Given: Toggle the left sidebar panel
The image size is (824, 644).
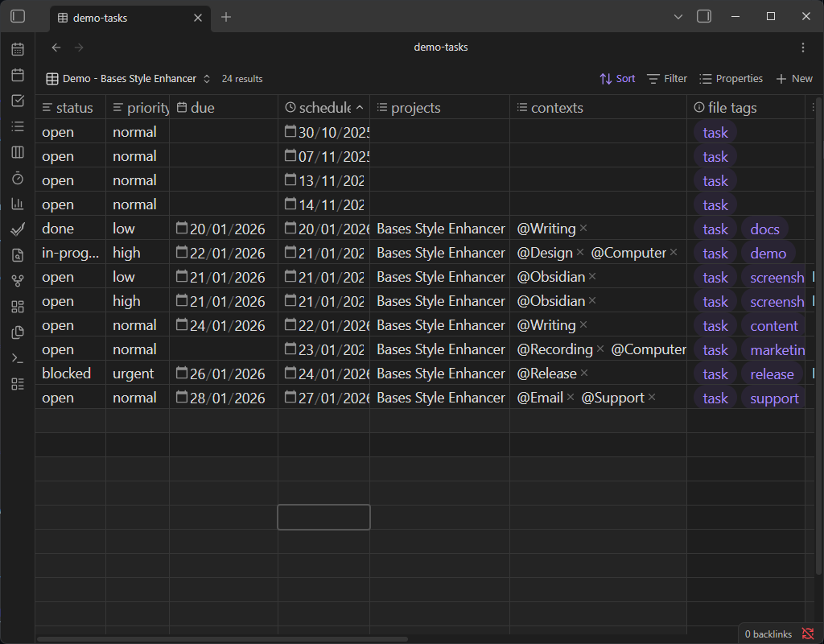Looking at the screenshot, I should coord(18,16).
